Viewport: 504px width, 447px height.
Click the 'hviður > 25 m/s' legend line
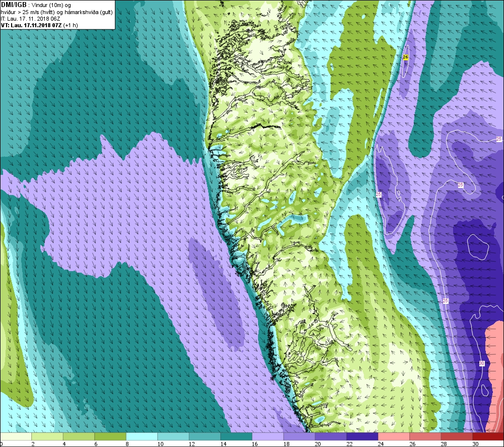click(56, 12)
